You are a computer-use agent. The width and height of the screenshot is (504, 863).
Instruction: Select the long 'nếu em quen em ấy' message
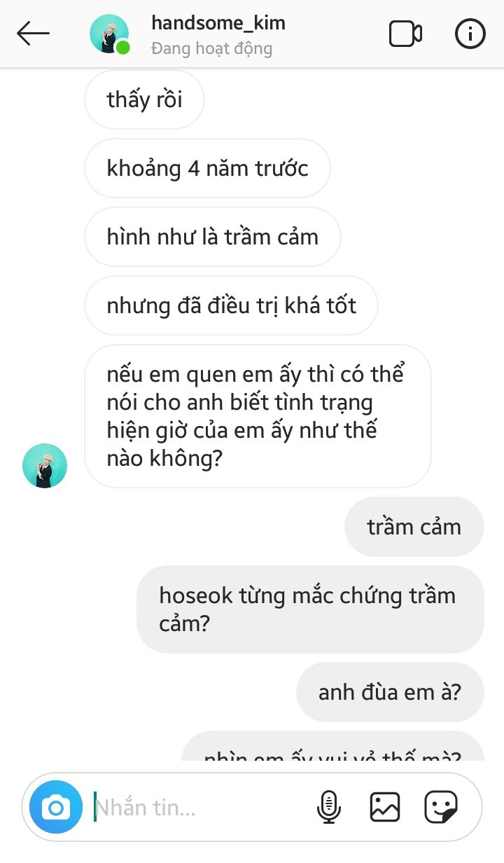258,416
